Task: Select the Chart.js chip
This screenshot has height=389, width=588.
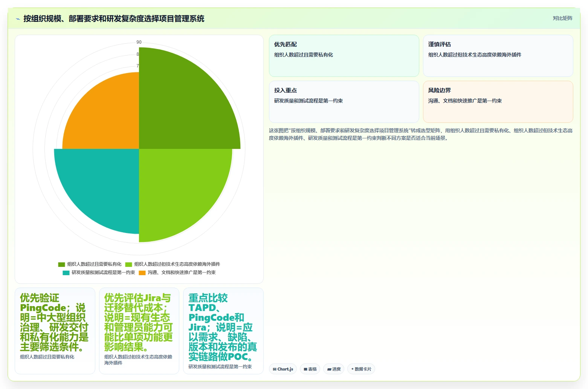Action: click(283, 369)
